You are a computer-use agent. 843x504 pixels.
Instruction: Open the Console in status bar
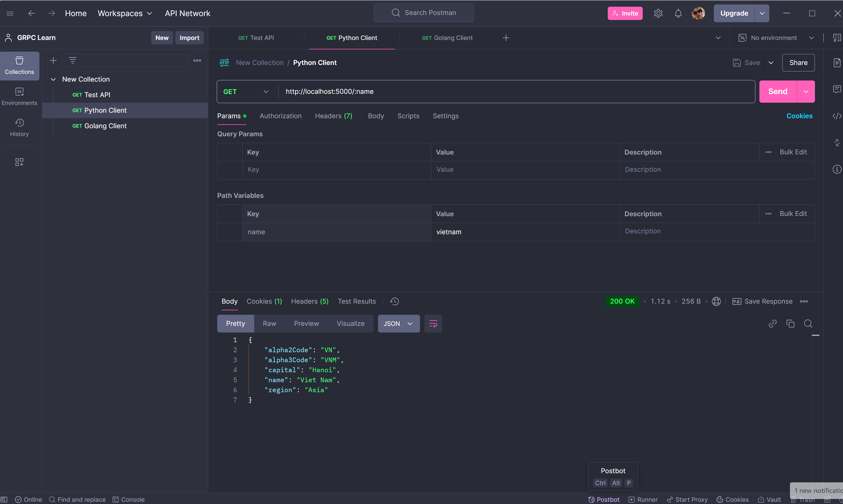pyautogui.click(x=129, y=499)
